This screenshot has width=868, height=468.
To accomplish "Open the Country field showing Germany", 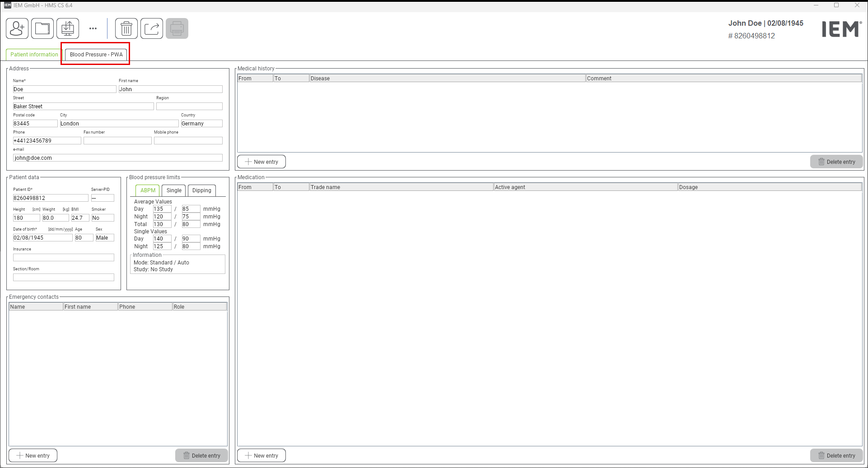I will tap(201, 124).
